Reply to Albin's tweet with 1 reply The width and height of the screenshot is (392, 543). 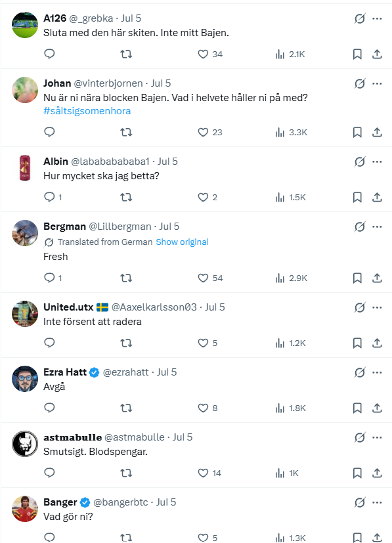pyautogui.click(x=53, y=198)
